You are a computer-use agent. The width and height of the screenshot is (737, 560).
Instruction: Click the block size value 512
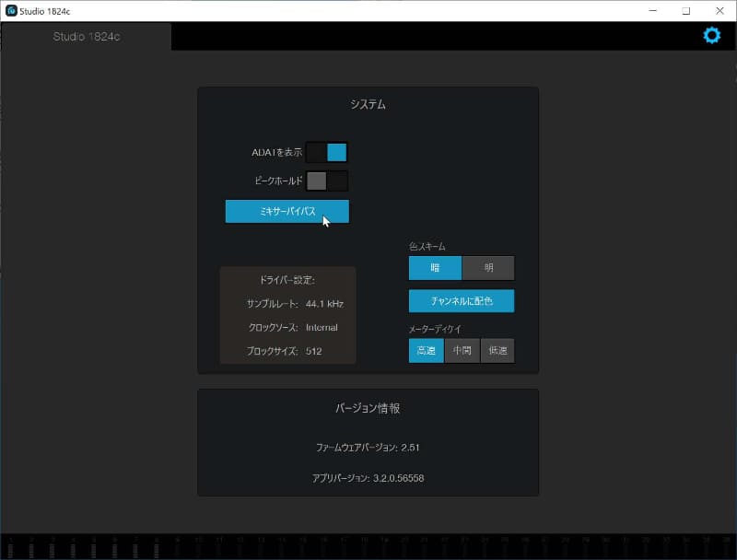(313, 351)
